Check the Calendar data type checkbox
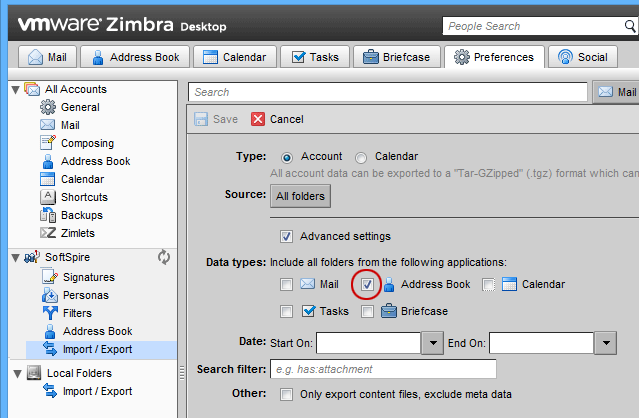Screen dimensions: 639x418 point(488,284)
